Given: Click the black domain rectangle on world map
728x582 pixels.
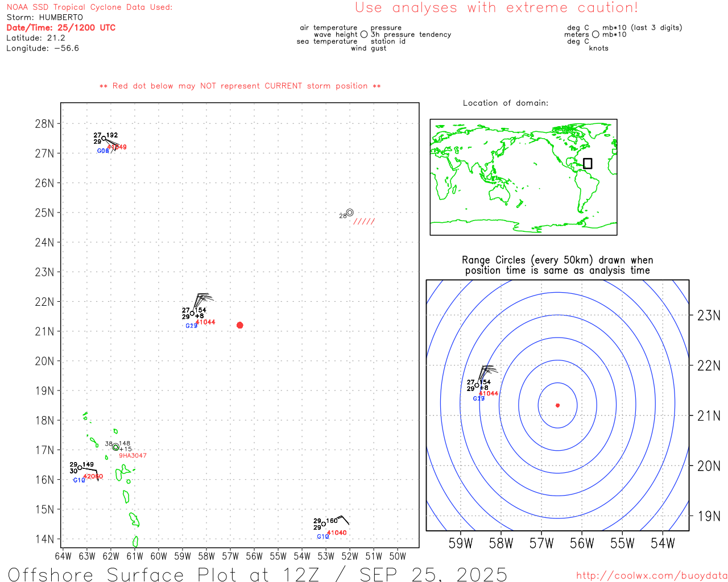Looking at the screenshot, I should pos(588,163).
